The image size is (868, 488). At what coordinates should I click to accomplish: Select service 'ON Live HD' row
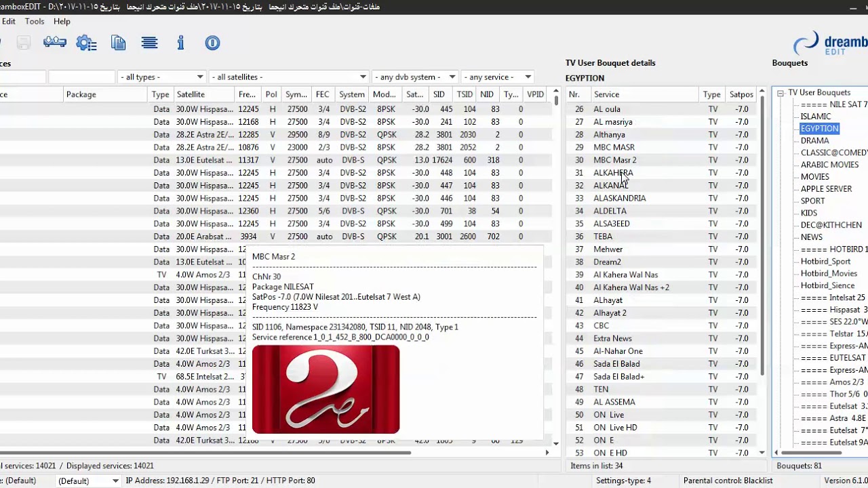click(661, 428)
